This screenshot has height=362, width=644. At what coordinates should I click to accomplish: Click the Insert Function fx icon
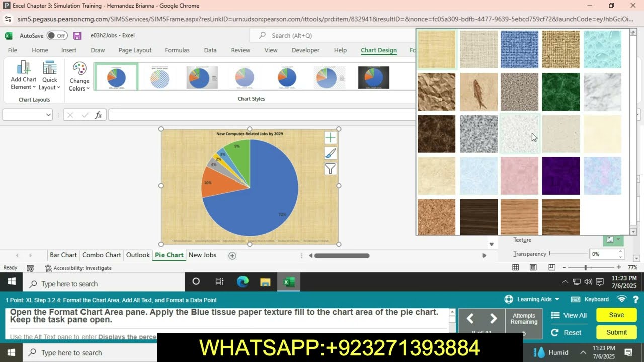coord(99,115)
